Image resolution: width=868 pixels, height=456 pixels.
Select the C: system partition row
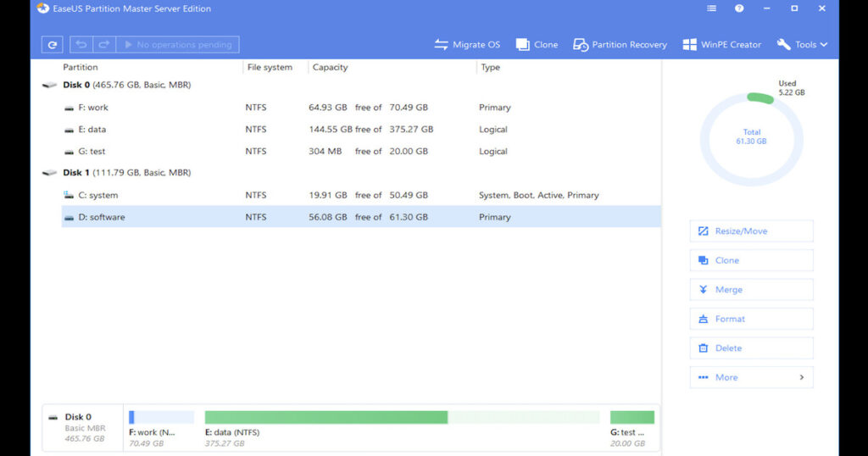(x=339, y=195)
